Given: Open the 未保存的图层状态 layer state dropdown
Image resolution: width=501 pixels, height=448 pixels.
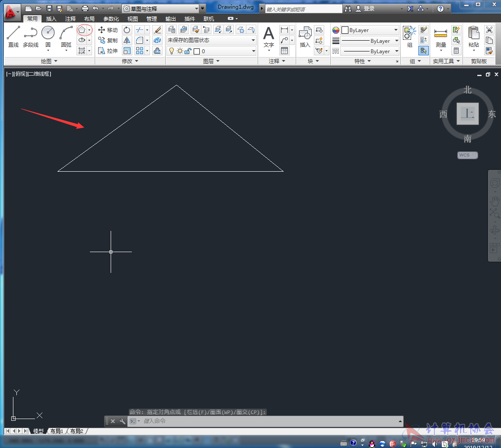Looking at the screenshot, I should click(211, 40).
